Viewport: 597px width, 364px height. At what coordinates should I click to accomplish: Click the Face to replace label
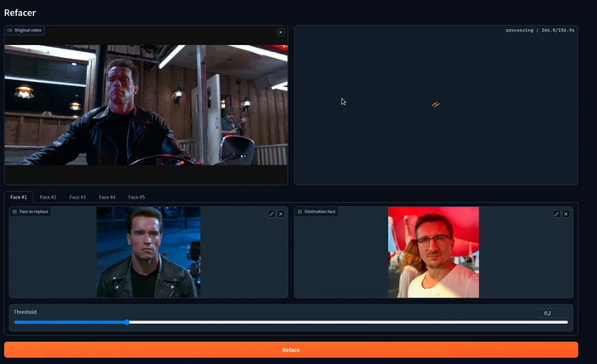click(x=34, y=211)
